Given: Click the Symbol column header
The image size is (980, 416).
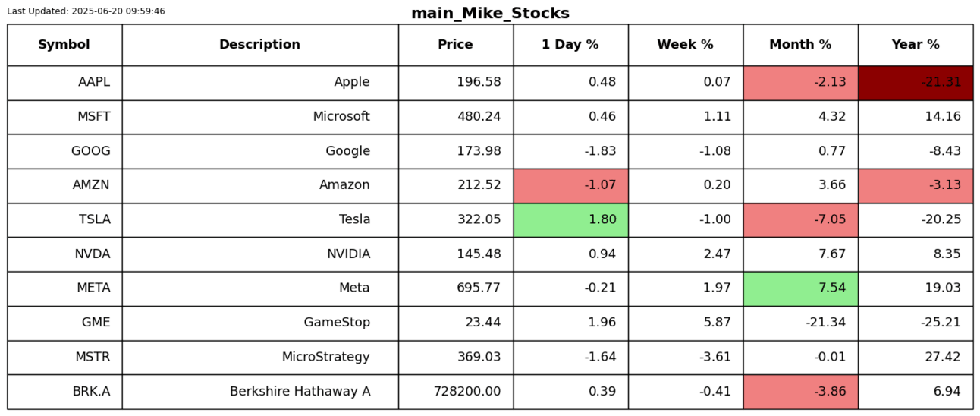Looking at the screenshot, I should [64, 45].
